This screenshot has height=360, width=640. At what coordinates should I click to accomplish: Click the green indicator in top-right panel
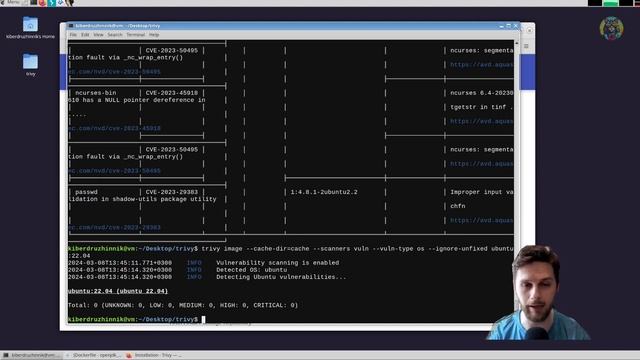611,3
